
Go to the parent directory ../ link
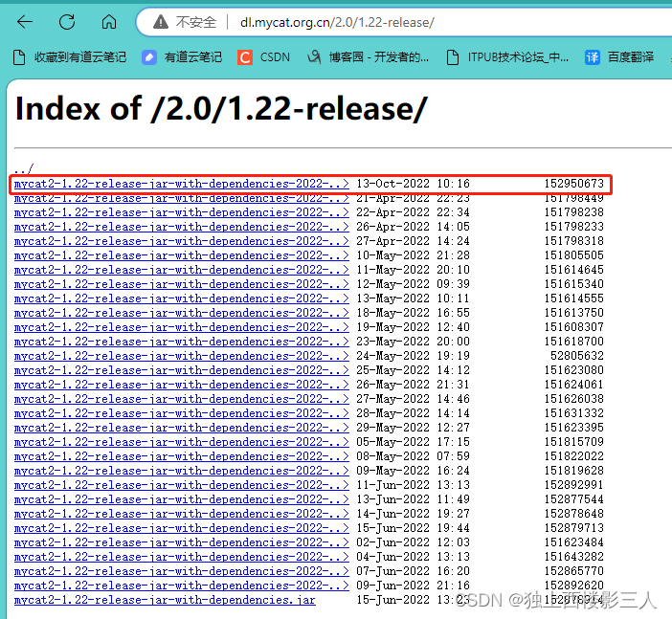coord(23,168)
